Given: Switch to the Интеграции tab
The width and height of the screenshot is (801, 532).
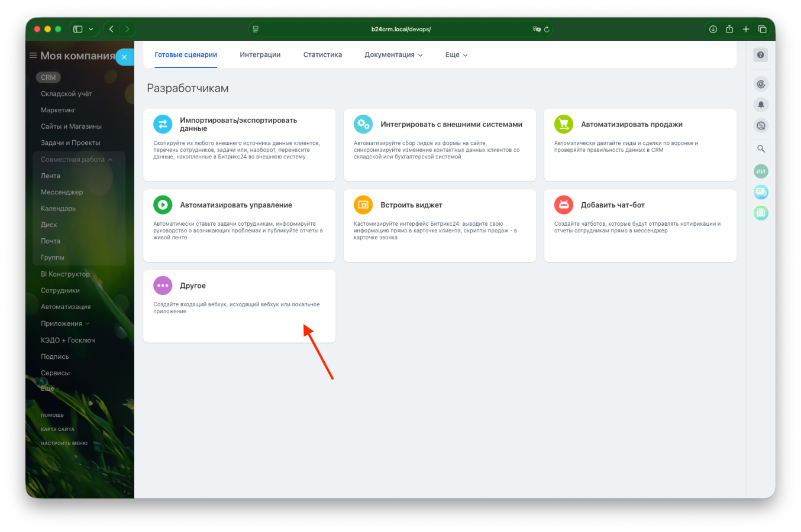Looking at the screenshot, I should (x=260, y=55).
